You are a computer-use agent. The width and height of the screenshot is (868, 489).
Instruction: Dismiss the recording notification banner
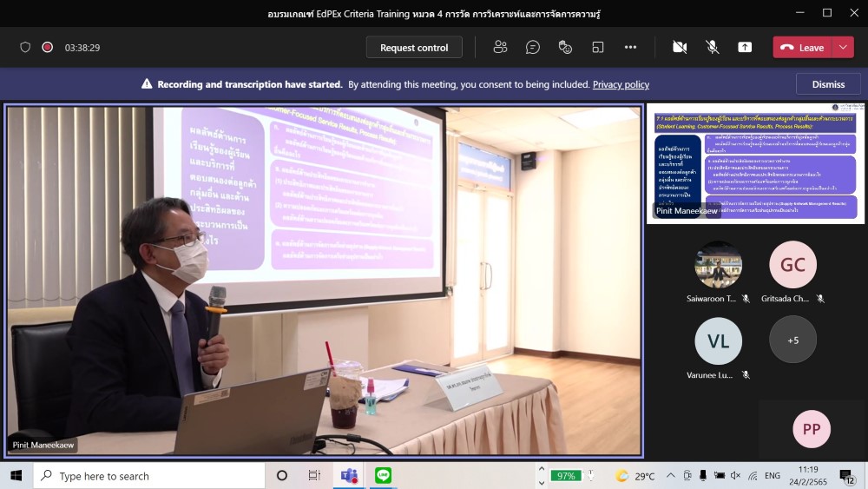[x=828, y=84]
